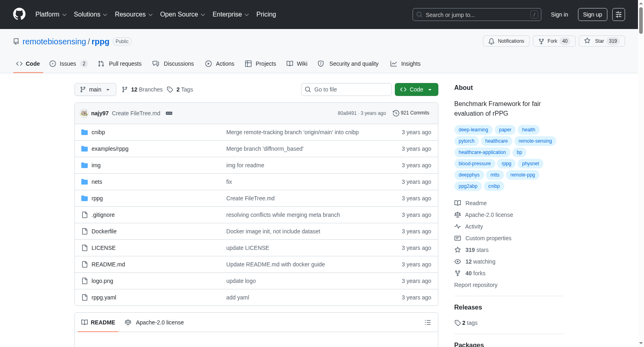The height and width of the screenshot is (347, 644).
Task: Open commit 'Docker image init, not include dataset'
Action: pos(273,231)
